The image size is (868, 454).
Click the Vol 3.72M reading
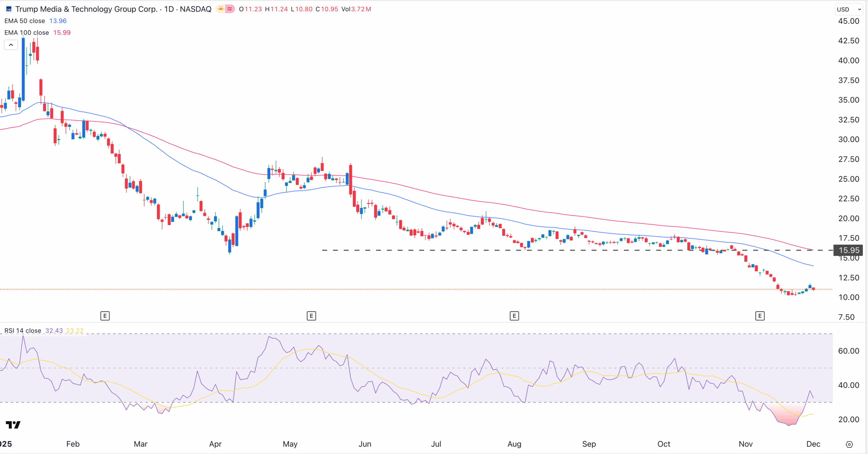pyautogui.click(x=356, y=9)
